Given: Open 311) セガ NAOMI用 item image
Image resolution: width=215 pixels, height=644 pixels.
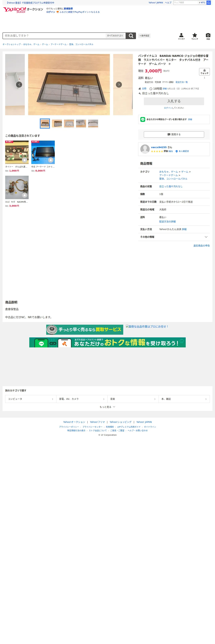Looking at the screenshot, I should [17, 188].
